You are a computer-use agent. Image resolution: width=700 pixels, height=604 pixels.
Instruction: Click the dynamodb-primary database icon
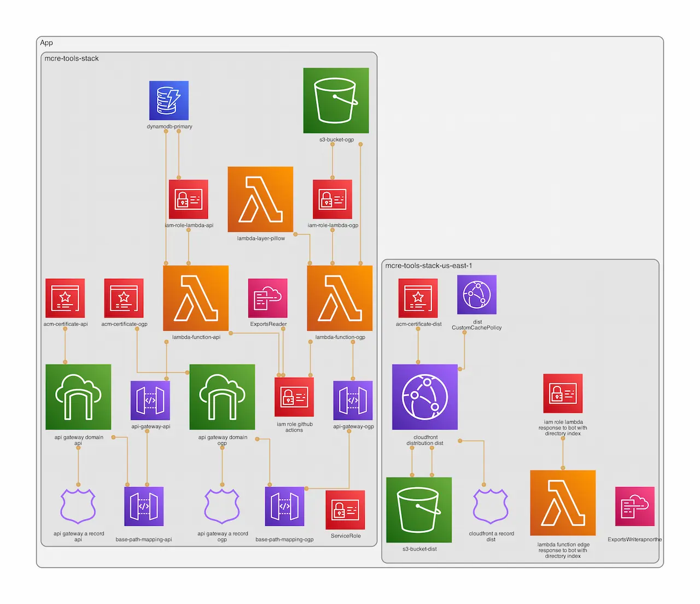click(169, 101)
